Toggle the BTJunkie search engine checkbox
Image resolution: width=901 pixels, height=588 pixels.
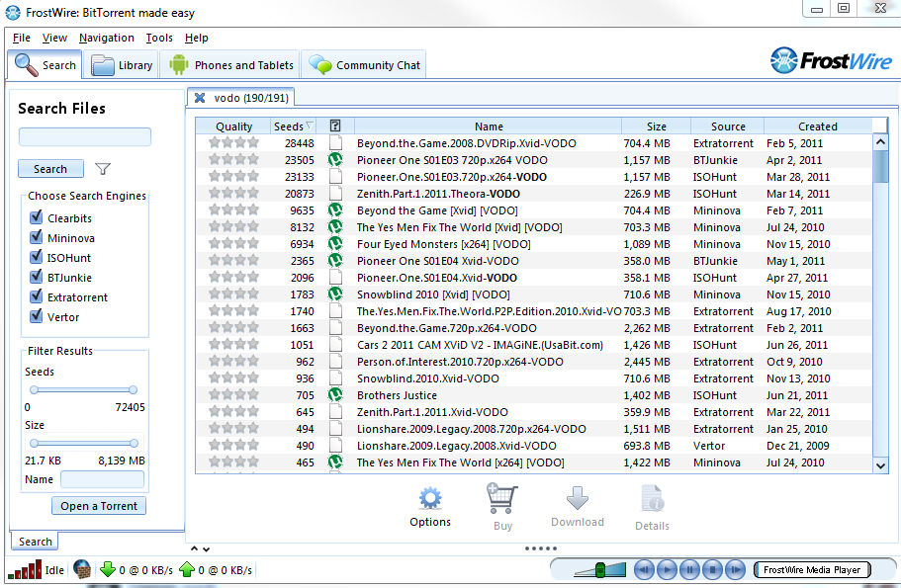37,277
